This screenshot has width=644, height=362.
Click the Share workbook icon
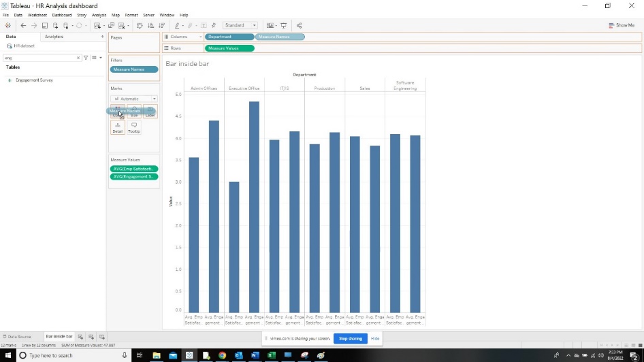299,25
